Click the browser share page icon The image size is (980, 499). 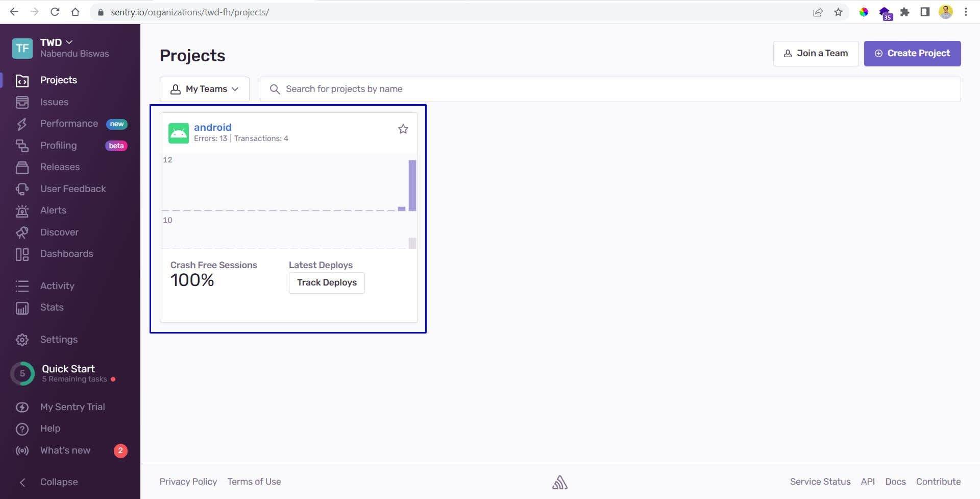[x=818, y=12]
